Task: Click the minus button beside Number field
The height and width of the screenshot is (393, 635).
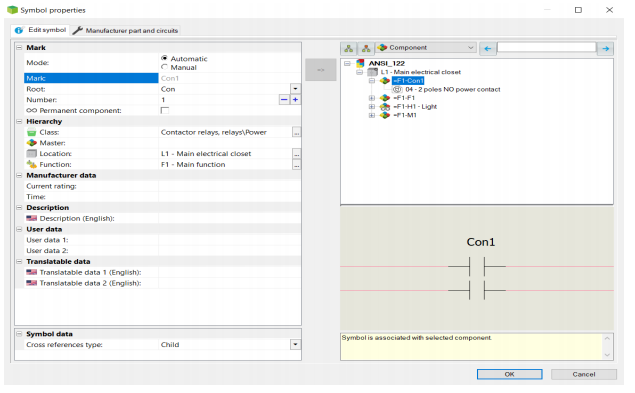Action: coord(284,100)
